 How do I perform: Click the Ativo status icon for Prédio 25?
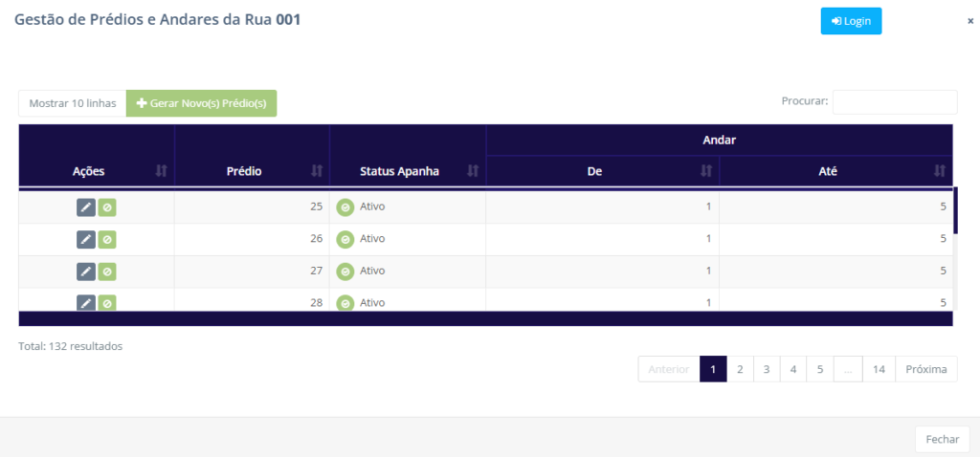coord(345,207)
